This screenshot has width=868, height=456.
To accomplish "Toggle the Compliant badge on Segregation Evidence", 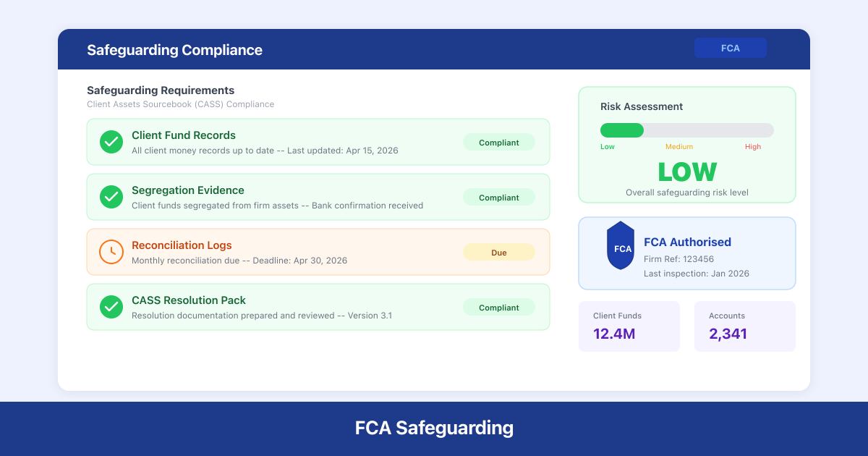I will [499, 197].
